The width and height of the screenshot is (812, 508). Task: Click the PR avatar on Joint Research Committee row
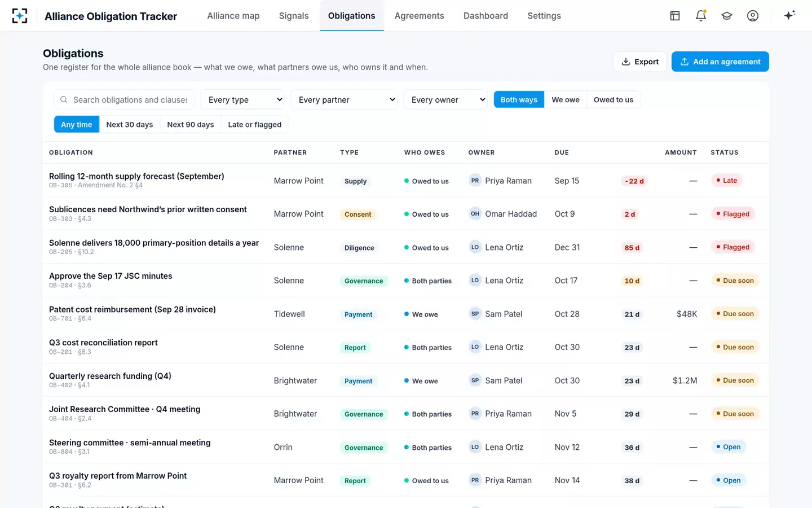point(475,414)
